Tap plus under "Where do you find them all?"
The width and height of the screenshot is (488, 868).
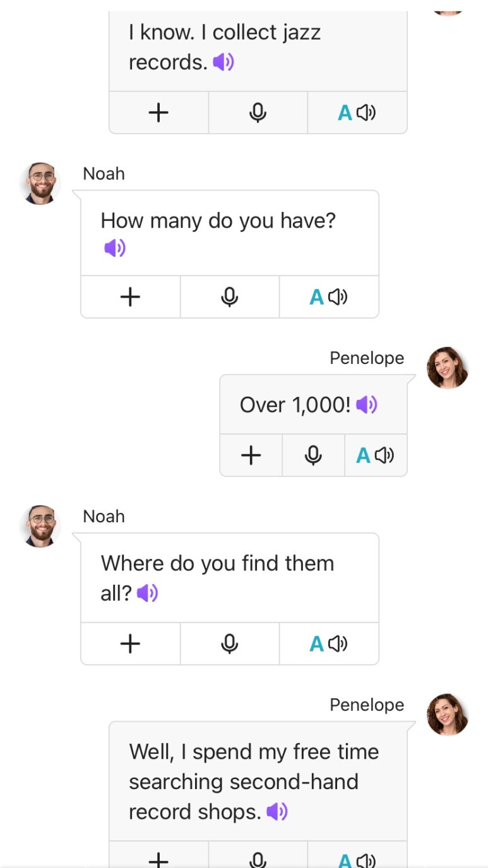point(130,643)
